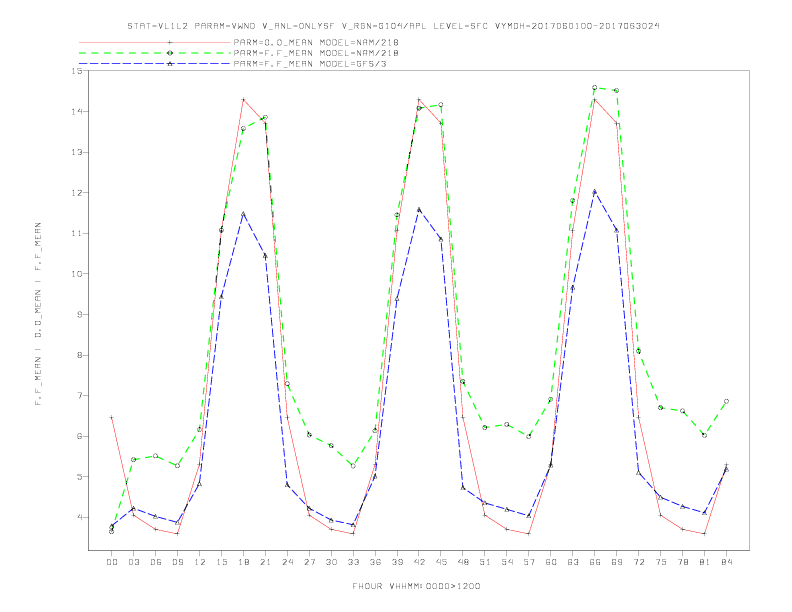Click x-axis tick label 57

point(529,562)
